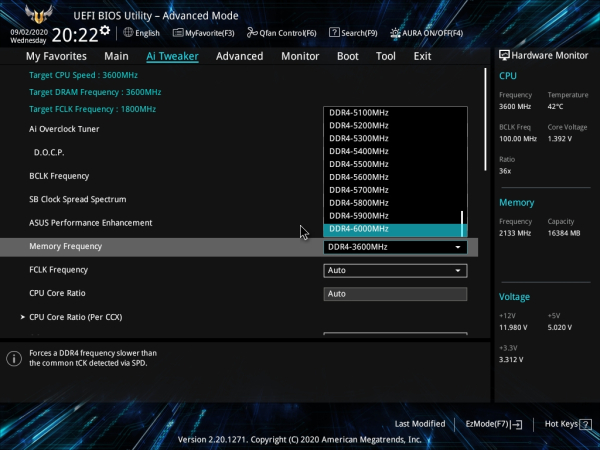Open Qfan Control(F6) fan icon

coord(252,33)
